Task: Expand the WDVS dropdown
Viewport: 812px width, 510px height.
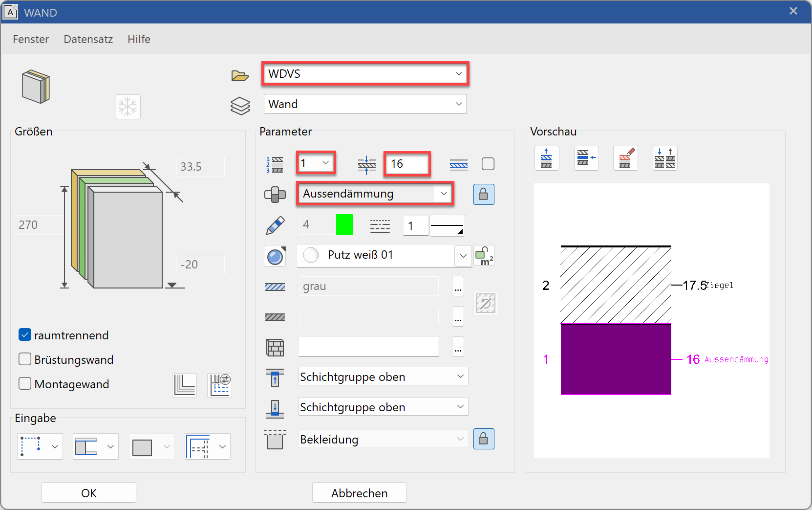Action: click(458, 74)
